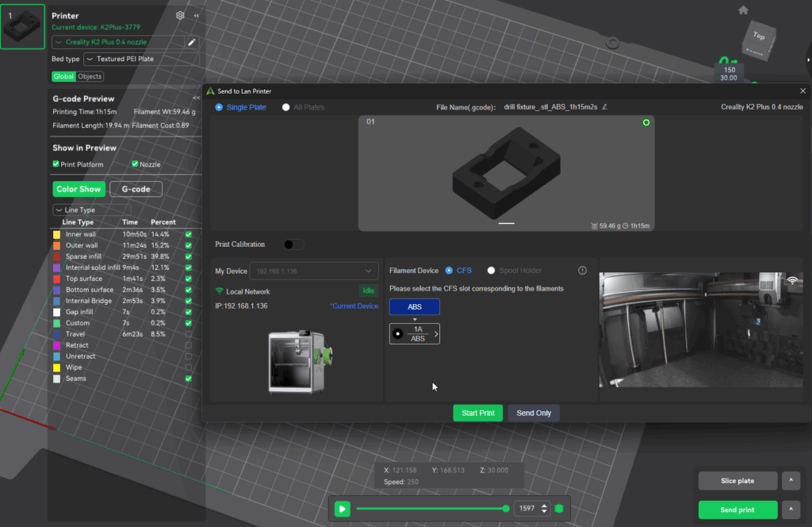The width and height of the screenshot is (812, 527).
Task: Open the My Device IP dropdown
Action: pos(313,271)
